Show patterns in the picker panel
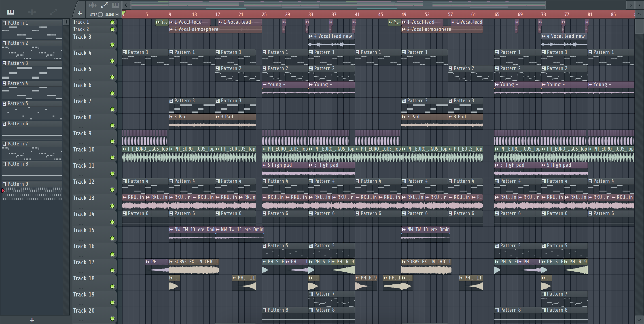Viewport: 644px width, 324px height. coord(11,12)
